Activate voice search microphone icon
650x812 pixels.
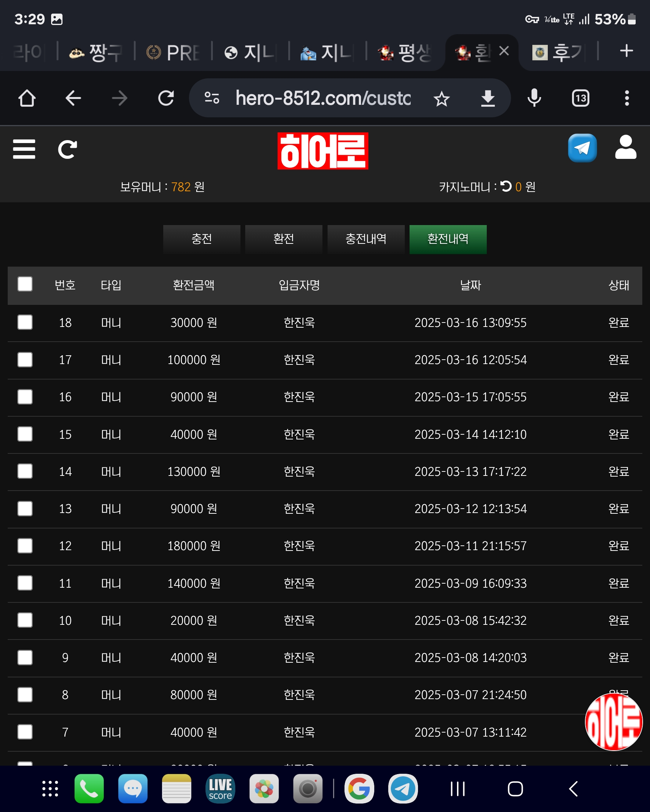534,98
